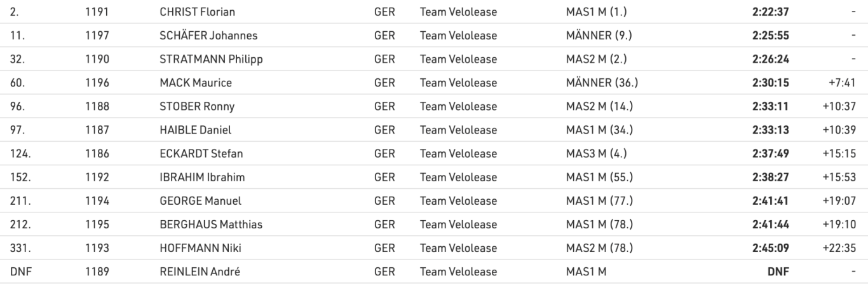
Task: Click the name STRATMANN Philipp
Action: click(x=211, y=59)
